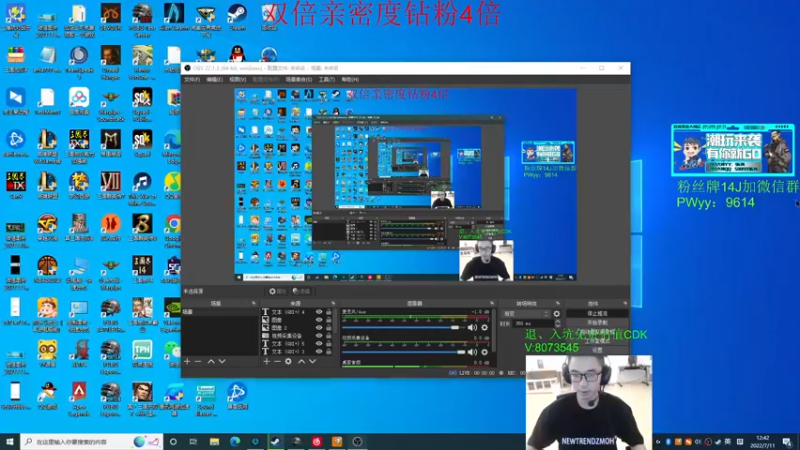This screenshot has height=450, width=800.
Task: Toggle visibility of source 文本 (GDI+) 5
Action: 319,343
